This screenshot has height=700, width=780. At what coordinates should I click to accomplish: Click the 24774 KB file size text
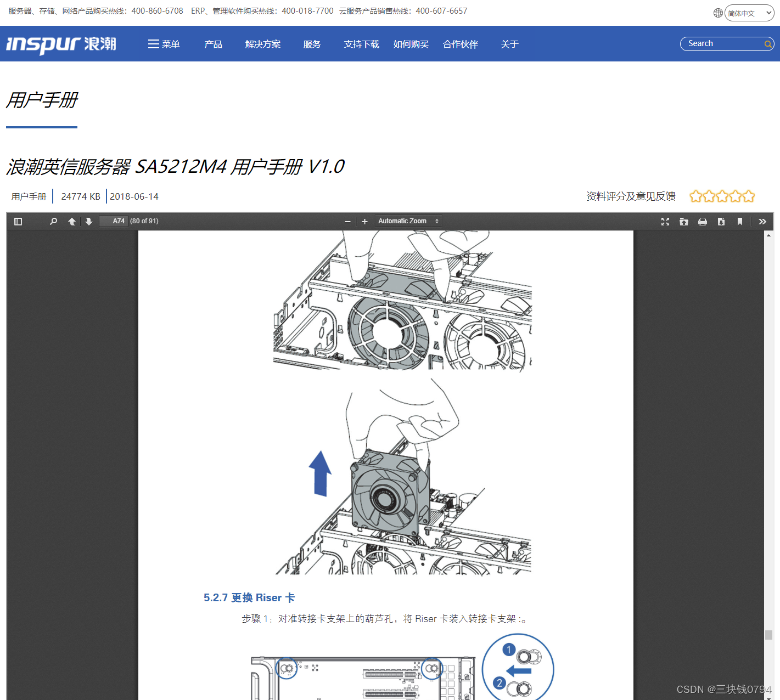[x=81, y=196]
